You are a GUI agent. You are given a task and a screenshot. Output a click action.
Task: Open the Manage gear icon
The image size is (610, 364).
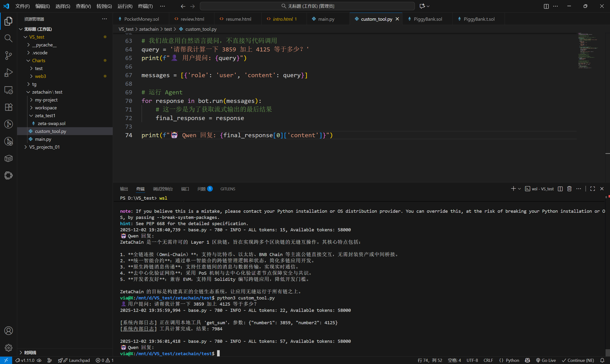pyautogui.click(x=8, y=348)
